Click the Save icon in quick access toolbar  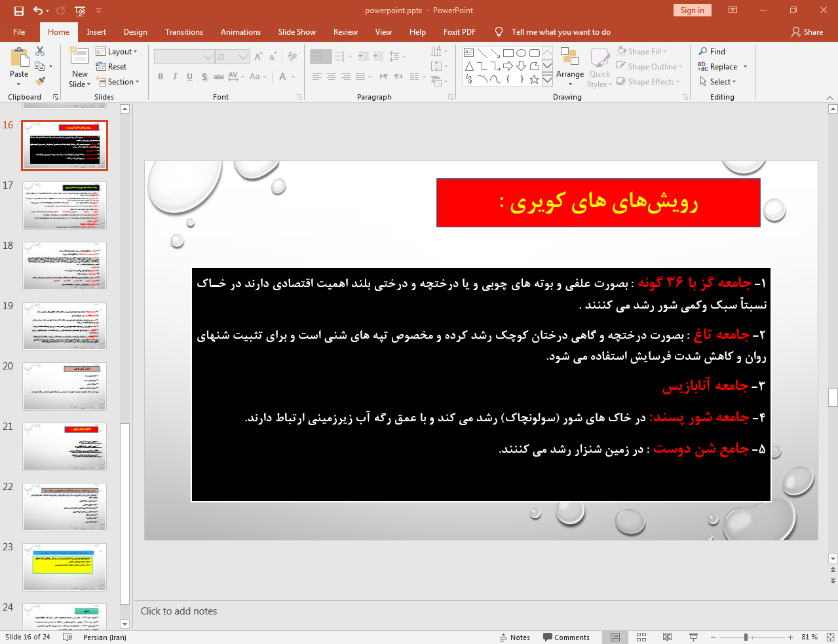pos(19,10)
